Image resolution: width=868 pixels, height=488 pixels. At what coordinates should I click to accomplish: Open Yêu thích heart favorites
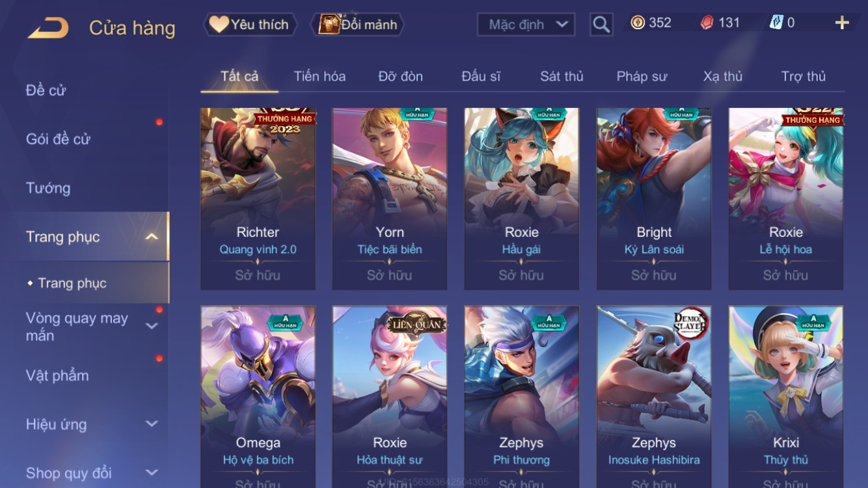(251, 25)
